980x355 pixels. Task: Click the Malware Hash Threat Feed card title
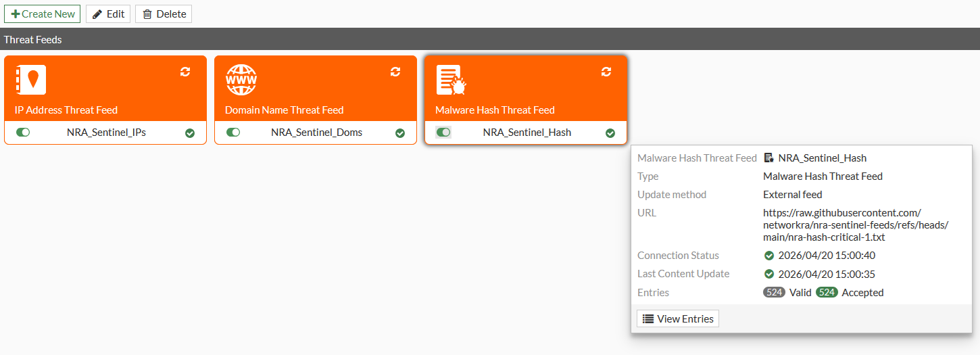(495, 110)
